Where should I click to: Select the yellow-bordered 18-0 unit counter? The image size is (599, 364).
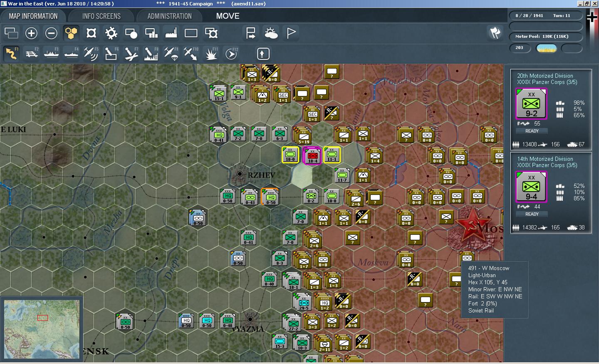pyautogui.click(x=290, y=155)
